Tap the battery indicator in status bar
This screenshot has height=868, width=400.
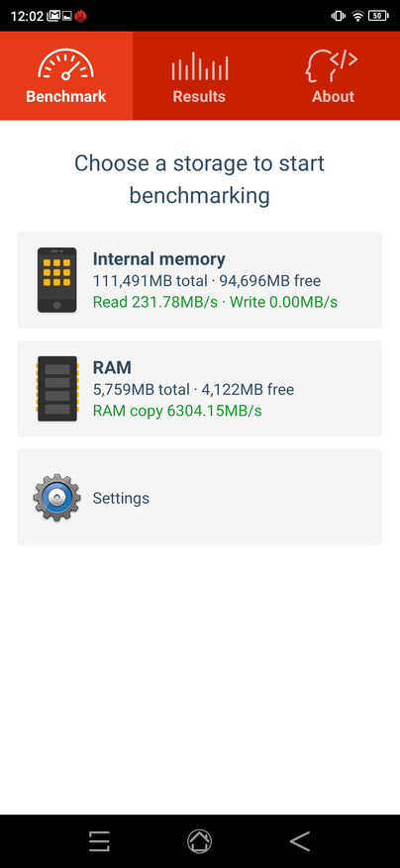[377, 16]
